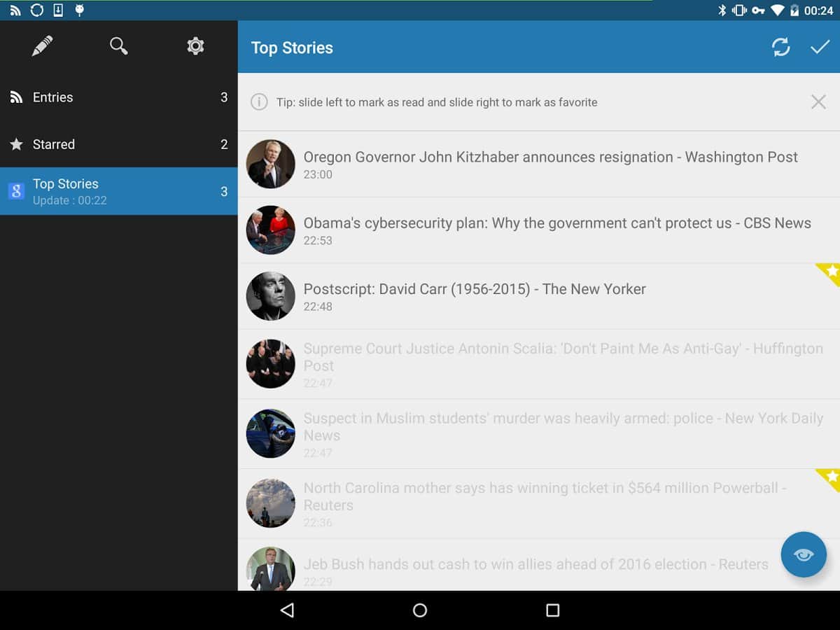Toggle read entries visibility with eye button
The height and width of the screenshot is (630, 840).
804,554
